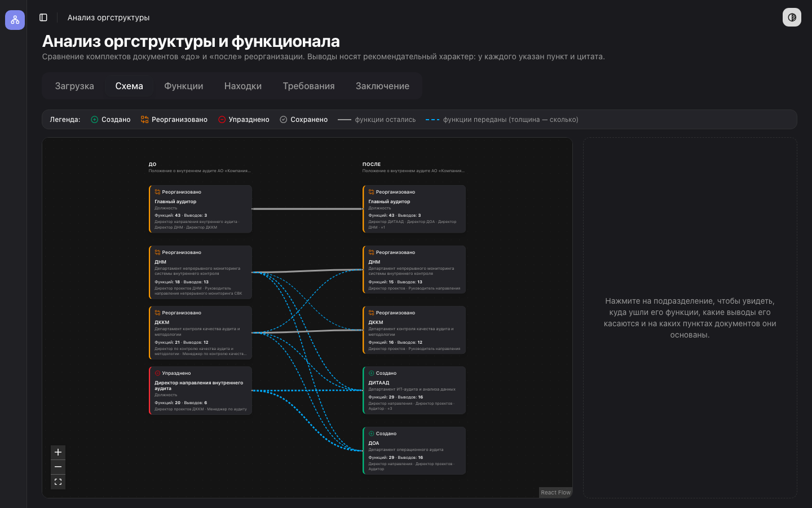Click 'Департамент ИТ-аудита и анализа данных' subtitle
This screenshot has width=812, height=508.
click(412, 389)
